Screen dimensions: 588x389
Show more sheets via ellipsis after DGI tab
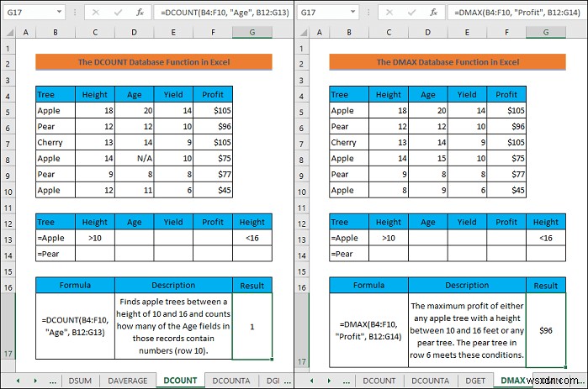pyautogui.click(x=288, y=381)
